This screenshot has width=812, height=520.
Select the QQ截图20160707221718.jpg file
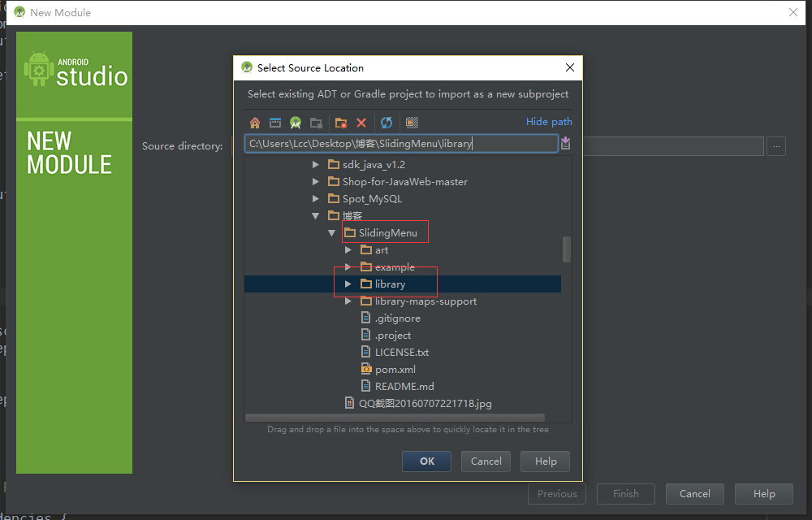click(x=418, y=404)
